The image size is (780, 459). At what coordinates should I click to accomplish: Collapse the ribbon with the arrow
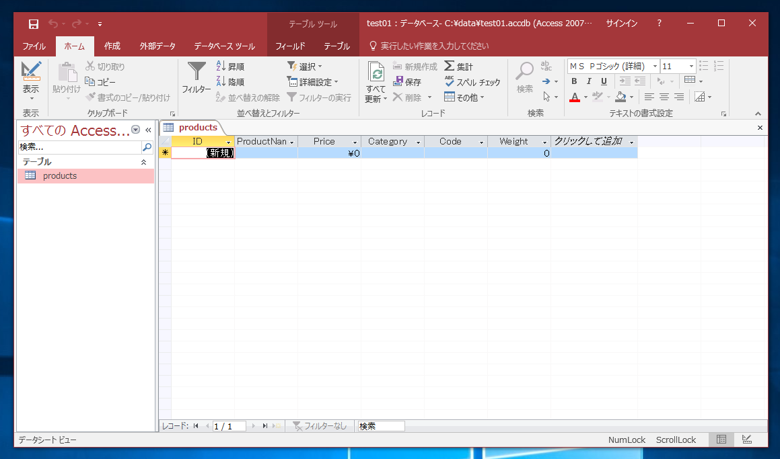coord(758,113)
